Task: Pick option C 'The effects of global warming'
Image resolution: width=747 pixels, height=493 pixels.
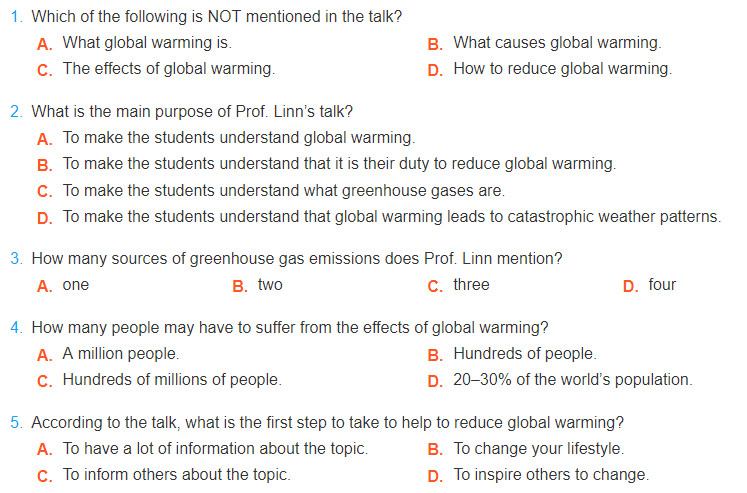Action: [x=168, y=69]
